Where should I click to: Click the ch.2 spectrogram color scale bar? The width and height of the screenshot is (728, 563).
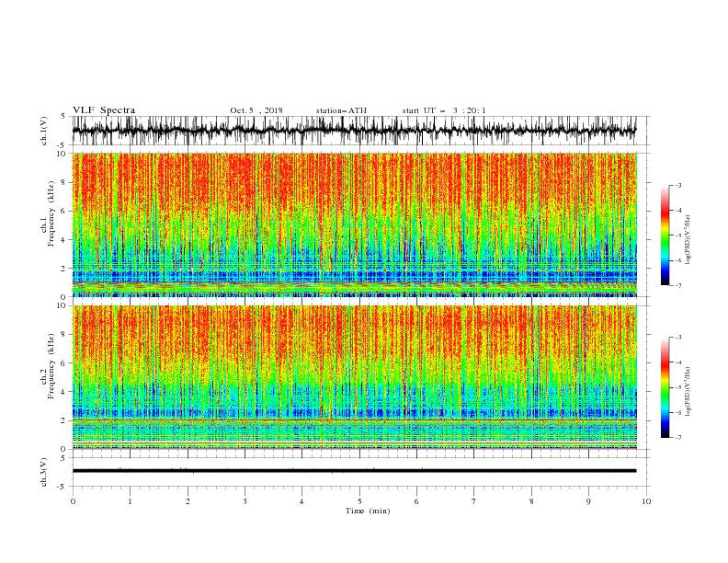665,387
